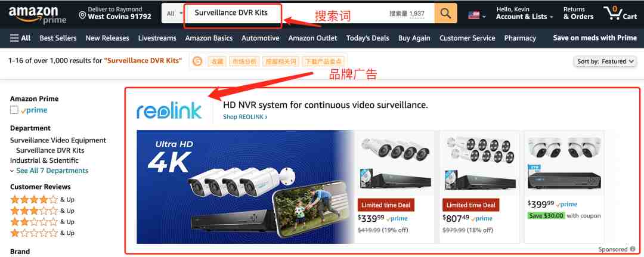The image size is (644, 257).
Task: Open Best Sellers navigation item
Action: tap(58, 38)
